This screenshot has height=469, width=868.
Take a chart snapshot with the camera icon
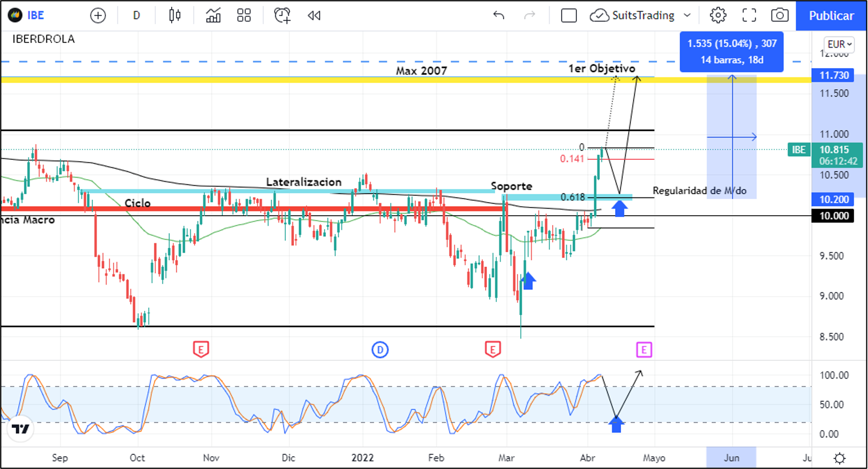coord(780,16)
